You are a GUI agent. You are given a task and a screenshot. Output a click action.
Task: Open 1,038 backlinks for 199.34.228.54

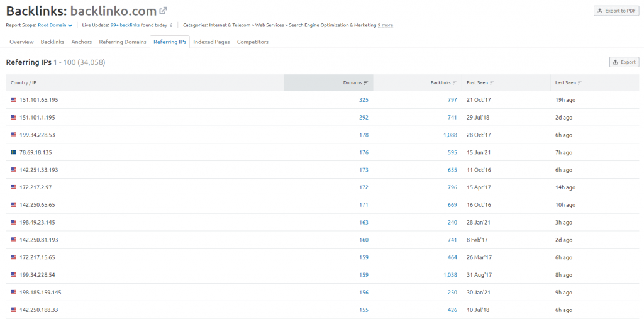450,275
